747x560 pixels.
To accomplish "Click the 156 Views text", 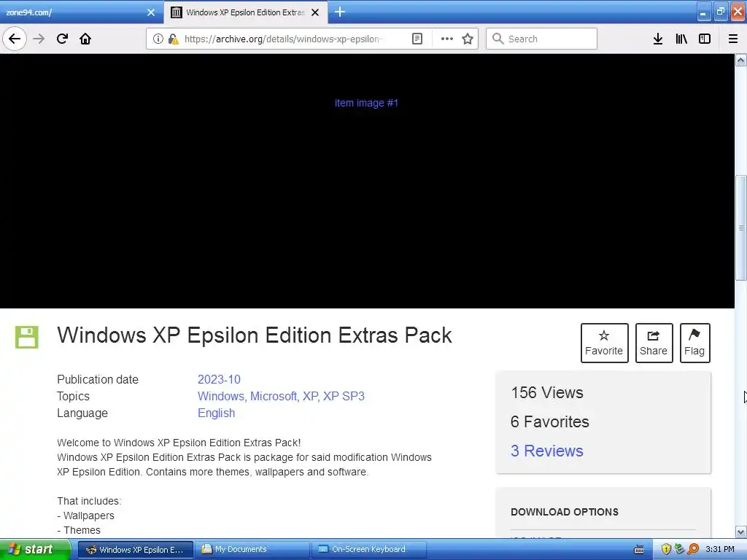I will (x=547, y=392).
